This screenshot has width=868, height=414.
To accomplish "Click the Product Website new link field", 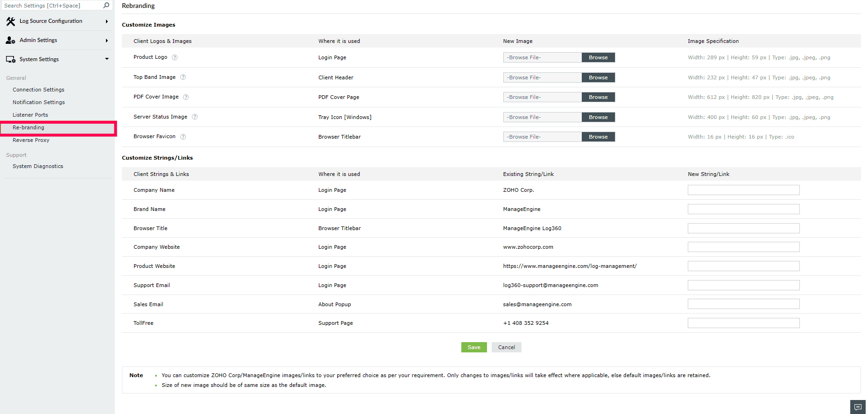I will [743, 266].
